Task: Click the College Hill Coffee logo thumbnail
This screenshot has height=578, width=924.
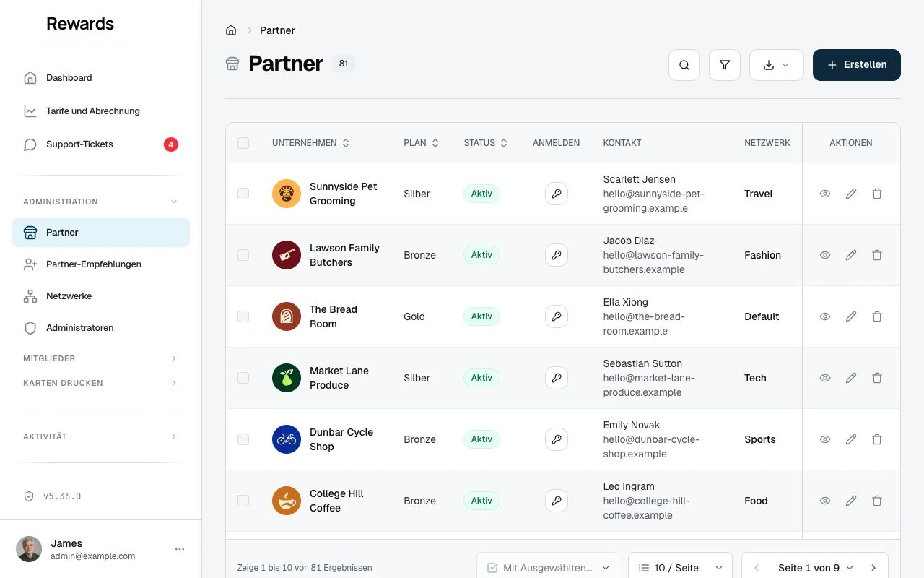Action: [x=287, y=501]
